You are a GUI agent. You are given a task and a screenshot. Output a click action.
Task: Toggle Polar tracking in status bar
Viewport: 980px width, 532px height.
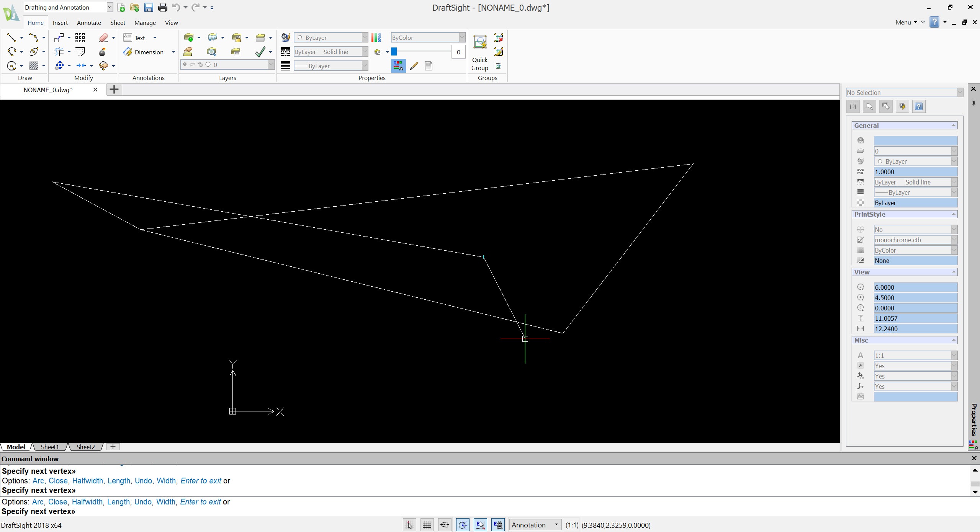(463, 525)
